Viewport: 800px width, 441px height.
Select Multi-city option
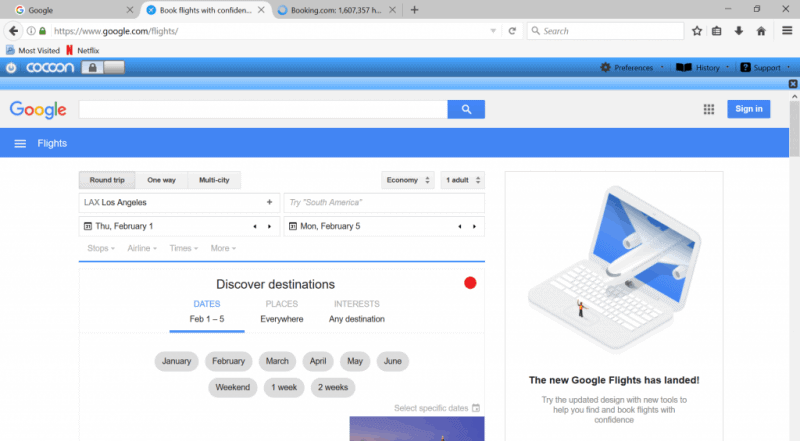tap(214, 180)
